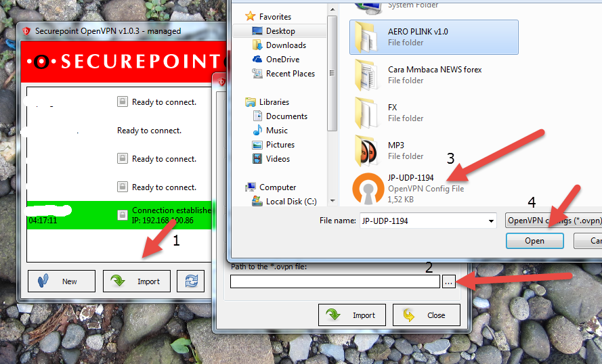Click 'Cara Mmbaca NEWS forex' folder name

pyautogui.click(x=435, y=70)
